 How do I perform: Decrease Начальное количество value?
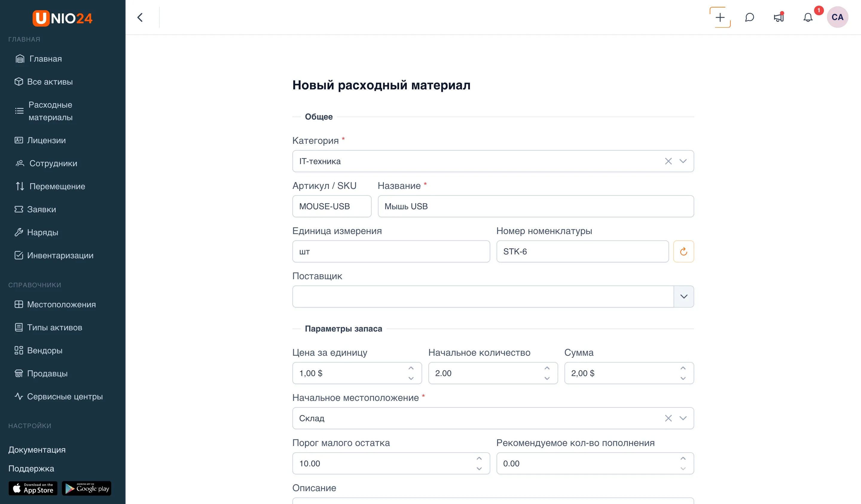coord(547,378)
